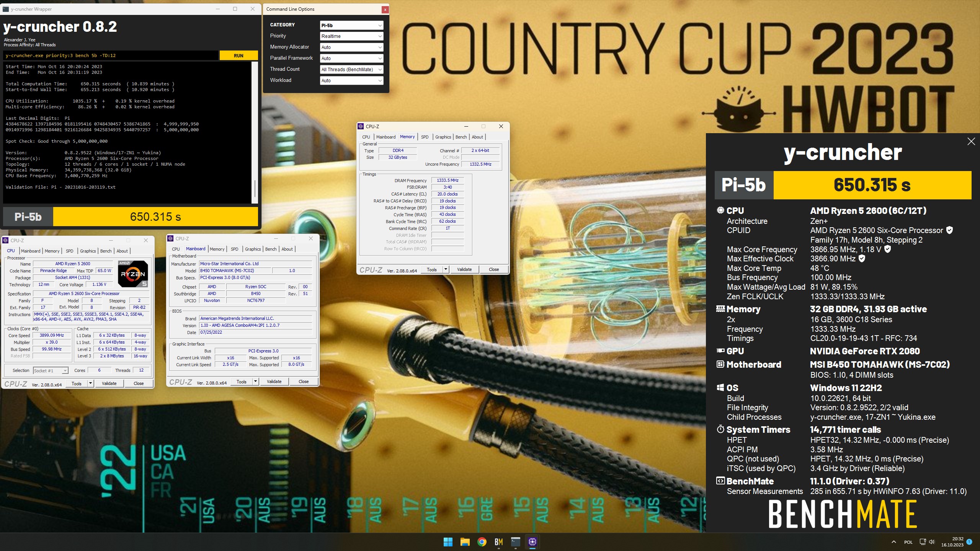Open the notification badge in the tray

pos(969,541)
